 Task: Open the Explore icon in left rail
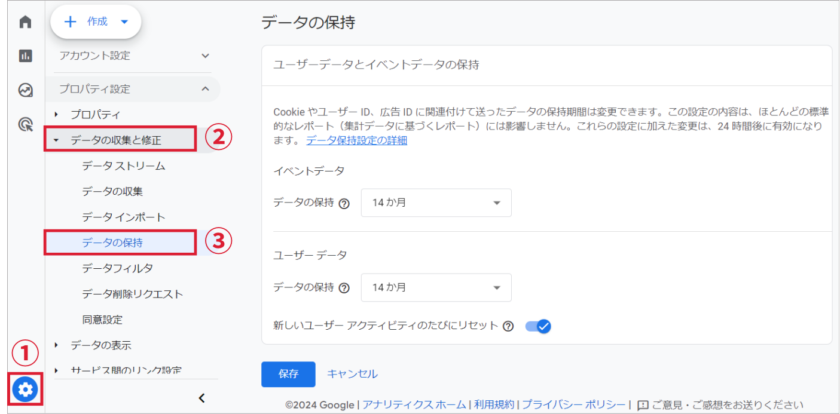(x=26, y=90)
